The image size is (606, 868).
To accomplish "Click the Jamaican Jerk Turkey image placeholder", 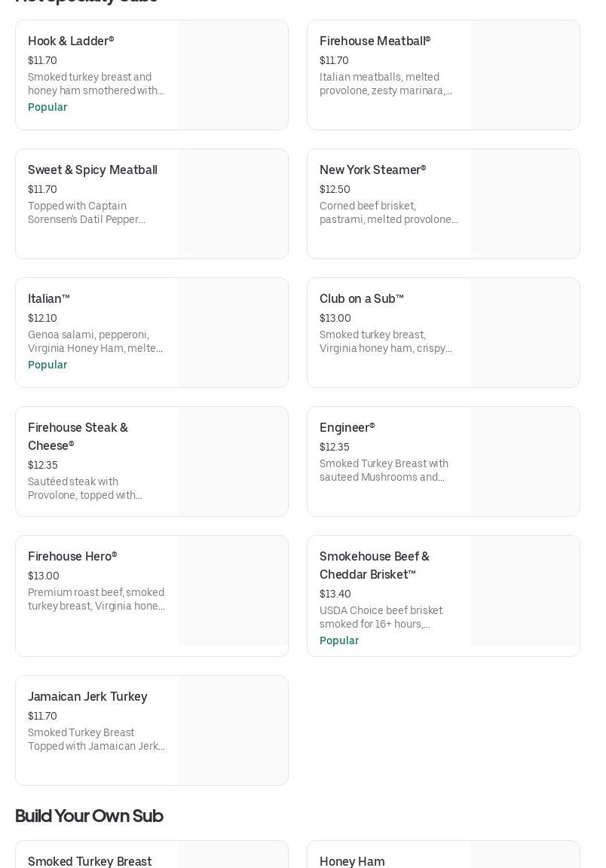I will (233, 730).
